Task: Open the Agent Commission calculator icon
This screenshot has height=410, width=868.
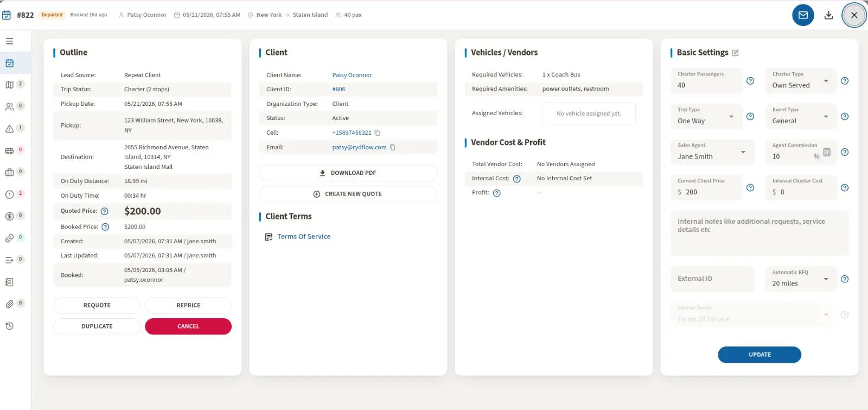Action: point(827,152)
